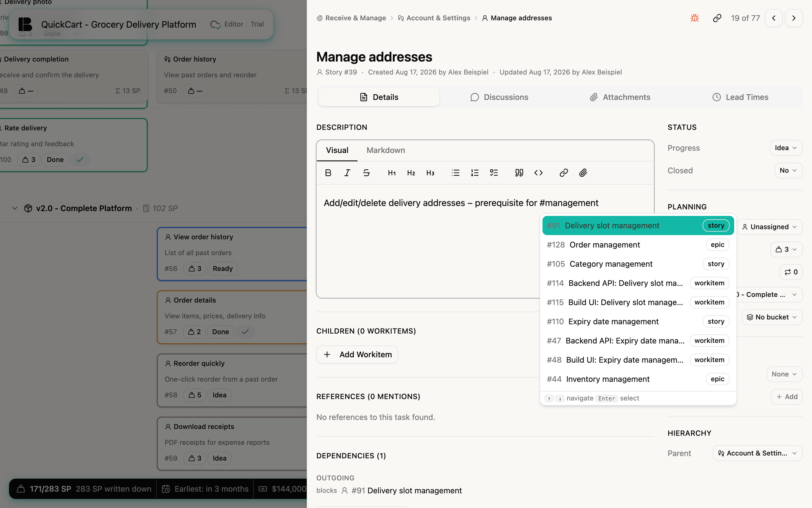
Task: Open the View order history card
Action: click(x=232, y=253)
